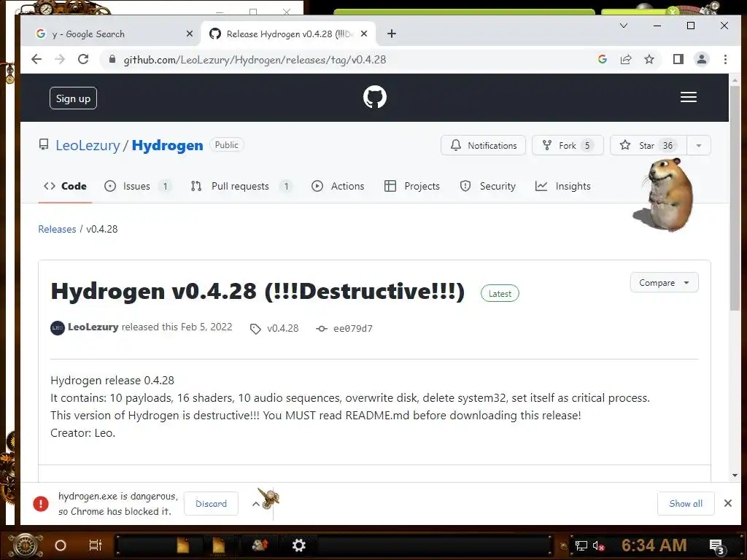Bookmark this page with star icon
Screen dimensions: 747x560
(649, 60)
